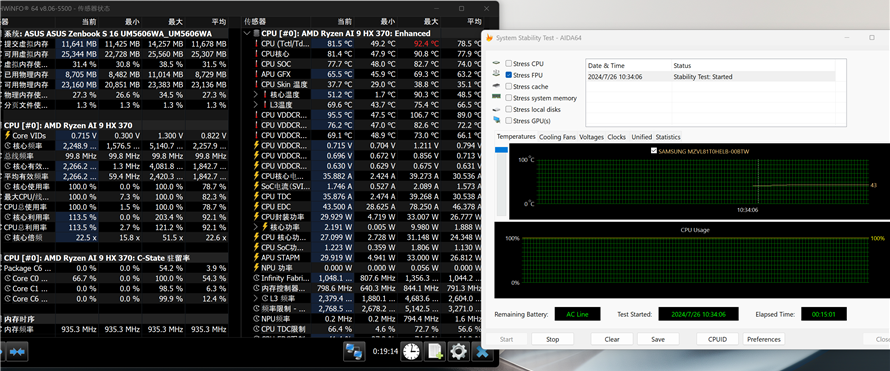Expand the L3温度 sub-rows

(x=256, y=105)
